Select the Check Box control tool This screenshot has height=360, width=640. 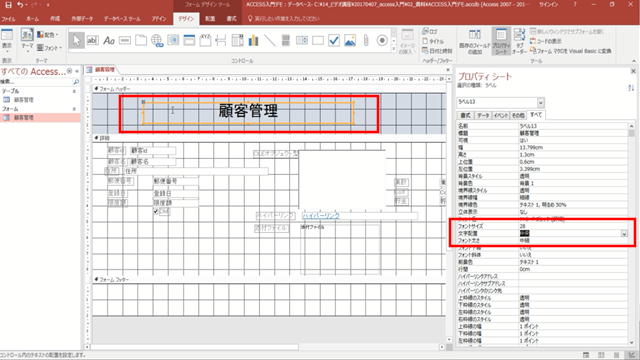coord(334,40)
